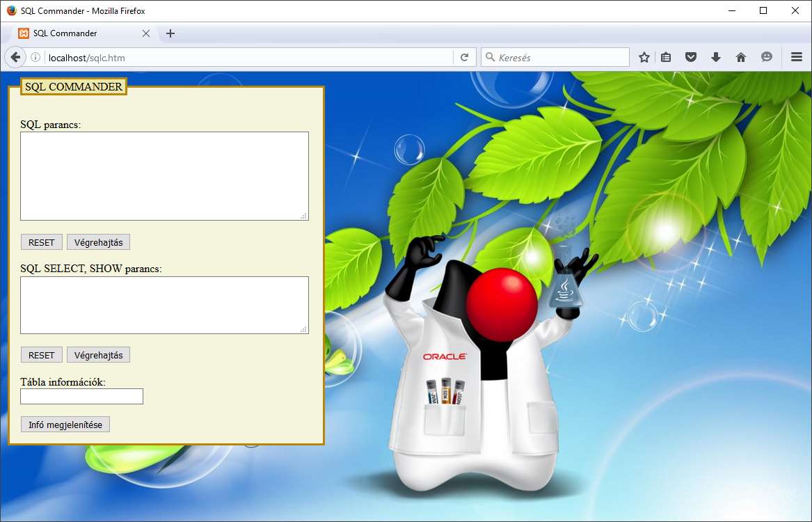Click the Infó megjelenítése button
Image resolution: width=812 pixels, height=522 pixels.
click(65, 425)
